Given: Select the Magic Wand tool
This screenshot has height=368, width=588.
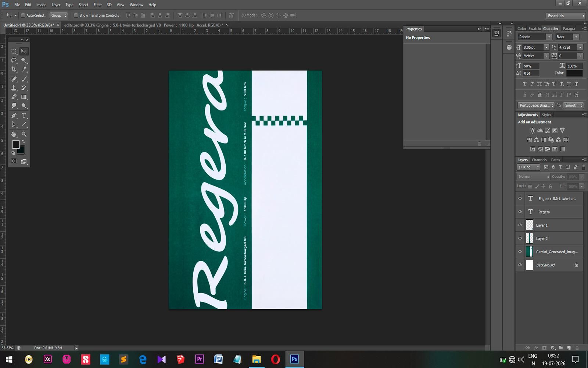Looking at the screenshot, I should point(24,60).
